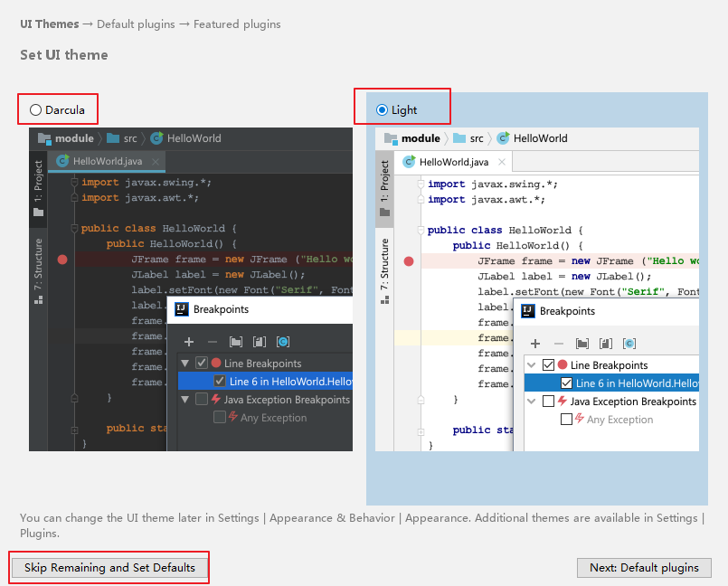Click the module folder icon in Light breadcrumb
Viewport: 728px width, 586px height.
click(x=391, y=138)
